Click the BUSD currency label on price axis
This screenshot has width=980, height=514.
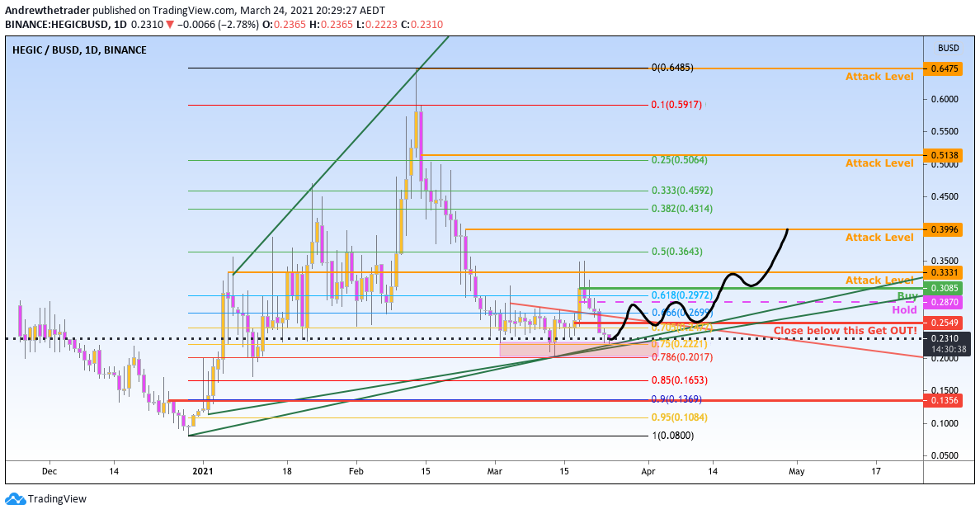[948, 48]
